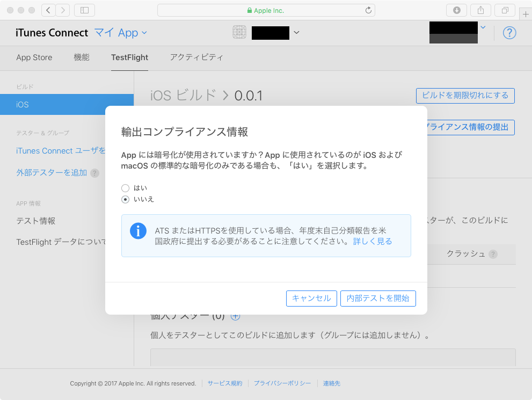The image size is (532, 400).
Task: Click iOS ビルド breadcrumb link
Action: point(183,96)
